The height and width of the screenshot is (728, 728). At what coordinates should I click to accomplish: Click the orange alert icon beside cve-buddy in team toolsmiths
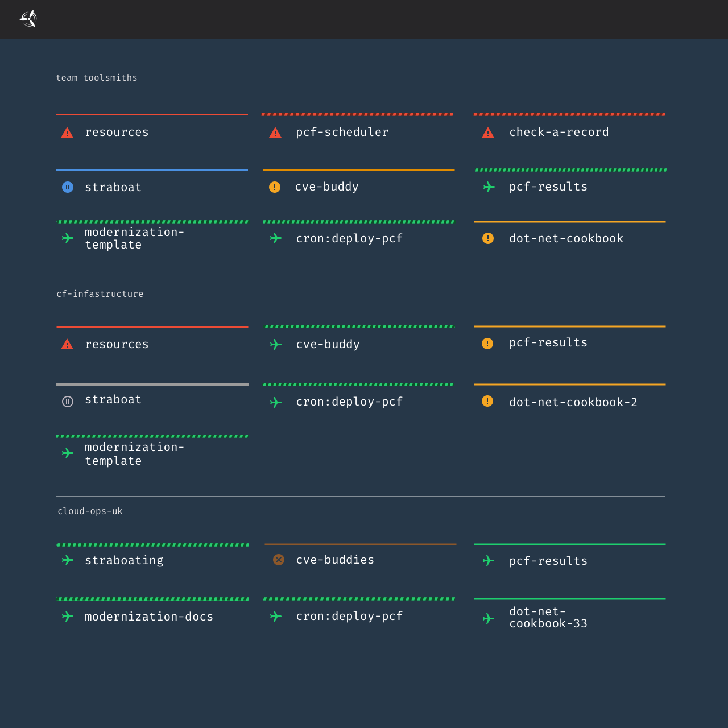[x=275, y=187]
